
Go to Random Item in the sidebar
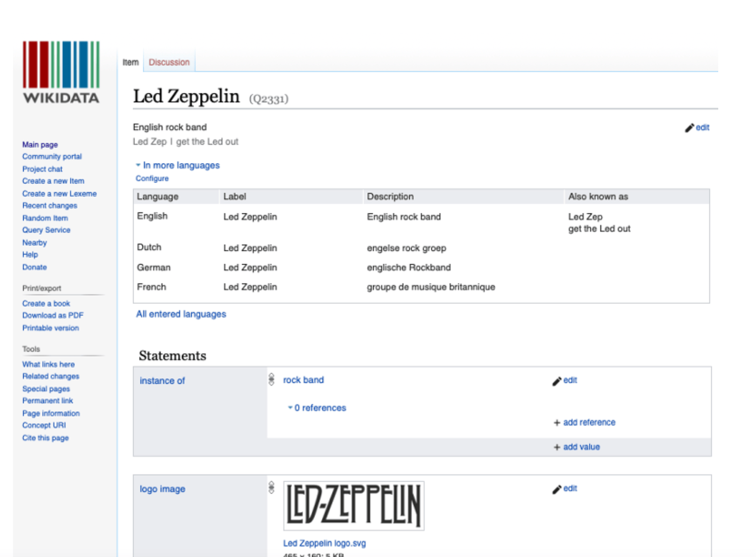[45, 218]
